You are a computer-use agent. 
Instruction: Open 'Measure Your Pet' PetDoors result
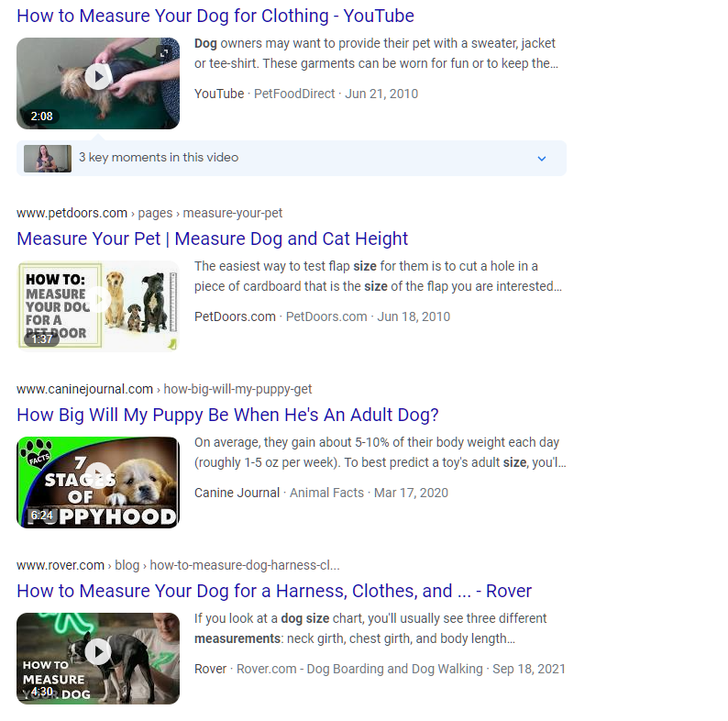tap(212, 238)
